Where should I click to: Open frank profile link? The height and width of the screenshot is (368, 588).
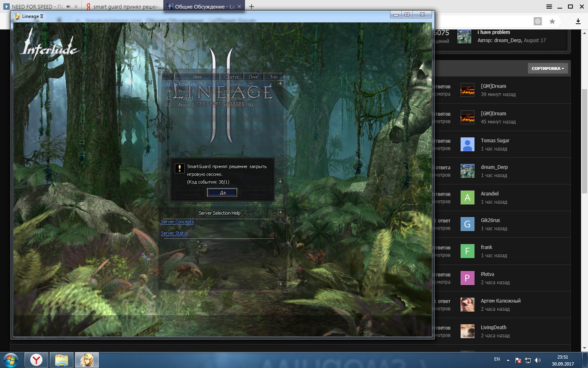click(x=486, y=247)
